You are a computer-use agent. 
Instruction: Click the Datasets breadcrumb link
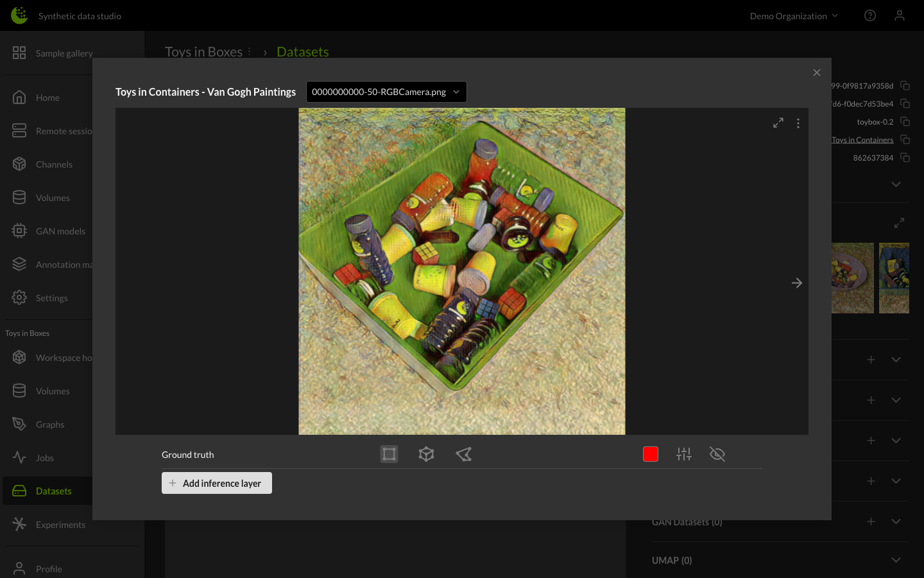point(303,52)
